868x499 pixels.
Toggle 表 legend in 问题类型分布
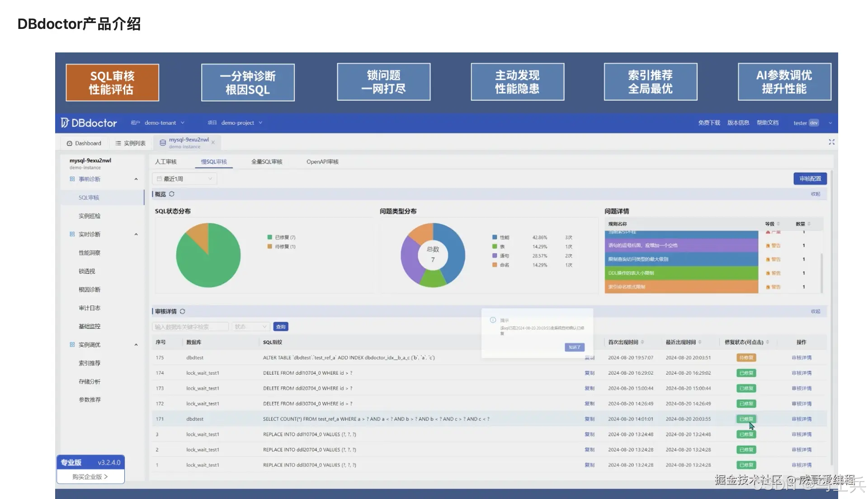[x=499, y=247]
